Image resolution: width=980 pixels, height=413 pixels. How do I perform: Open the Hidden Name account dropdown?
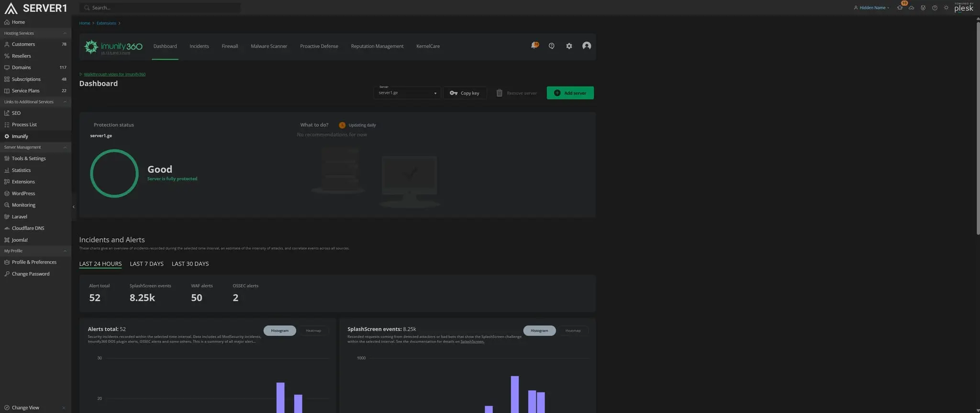pyautogui.click(x=871, y=8)
